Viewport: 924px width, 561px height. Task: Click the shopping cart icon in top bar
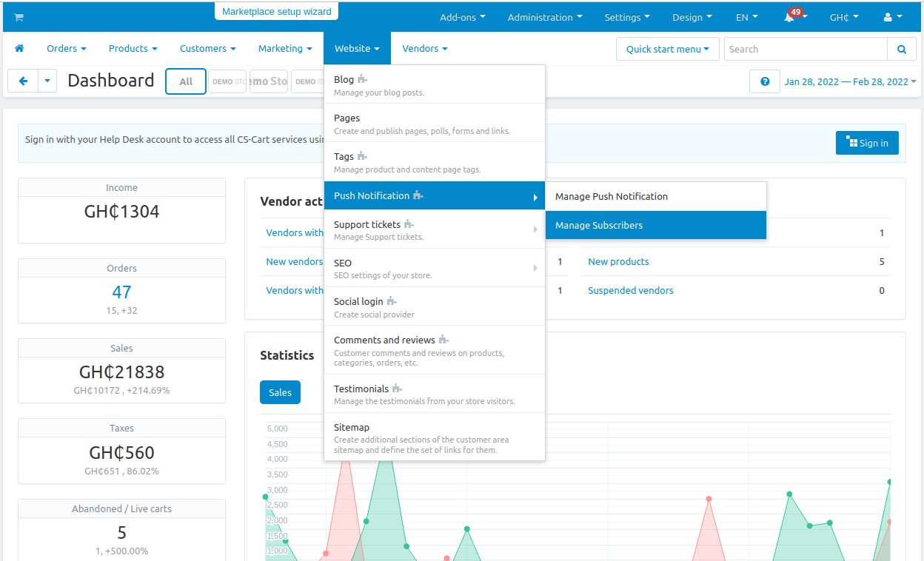coord(19,17)
